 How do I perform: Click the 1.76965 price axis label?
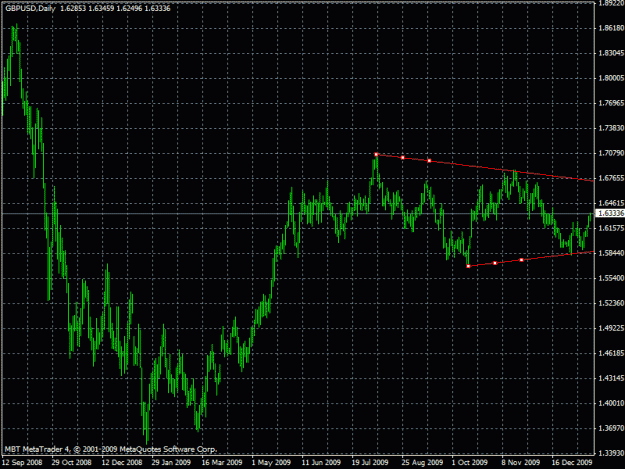[611, 103]
